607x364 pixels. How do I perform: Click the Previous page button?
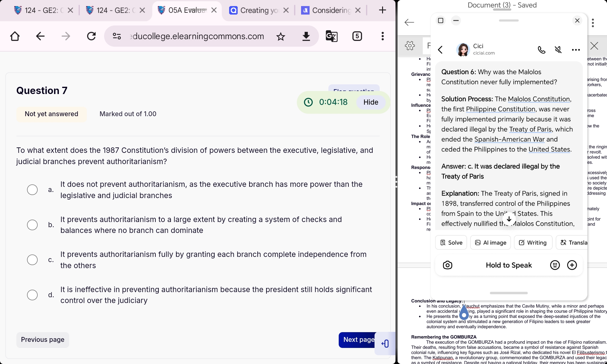tap(42, 339)
